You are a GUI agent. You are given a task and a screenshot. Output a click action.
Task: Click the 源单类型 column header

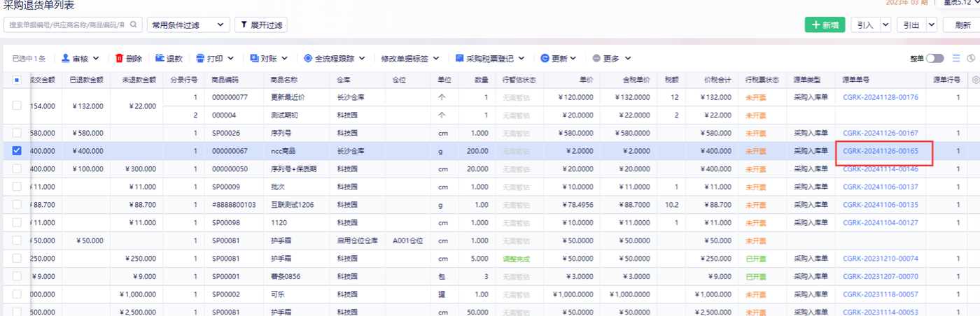(807, 80)
